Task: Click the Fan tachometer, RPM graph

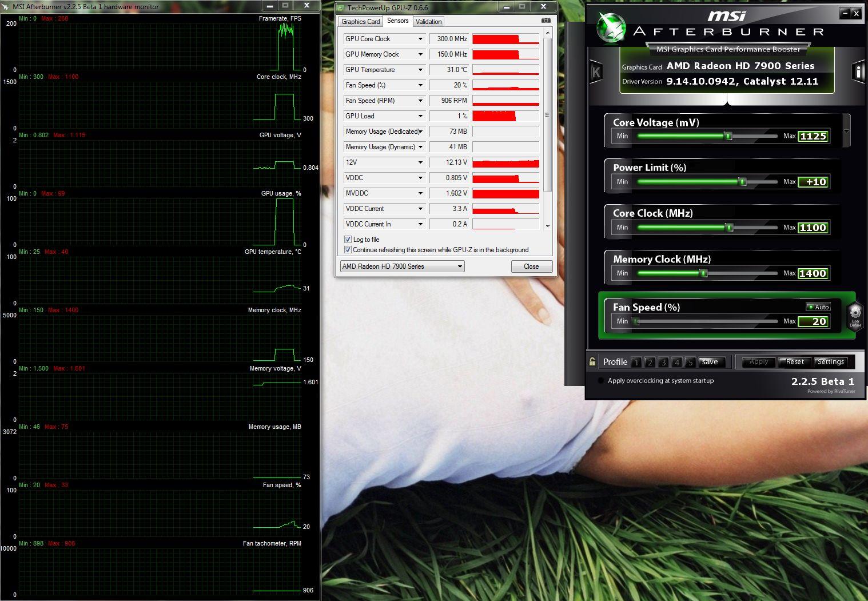Action: point(160,572)
